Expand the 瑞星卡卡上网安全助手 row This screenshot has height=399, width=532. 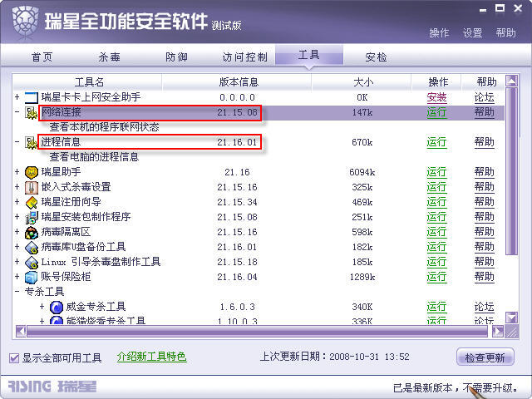coord(17,97)
